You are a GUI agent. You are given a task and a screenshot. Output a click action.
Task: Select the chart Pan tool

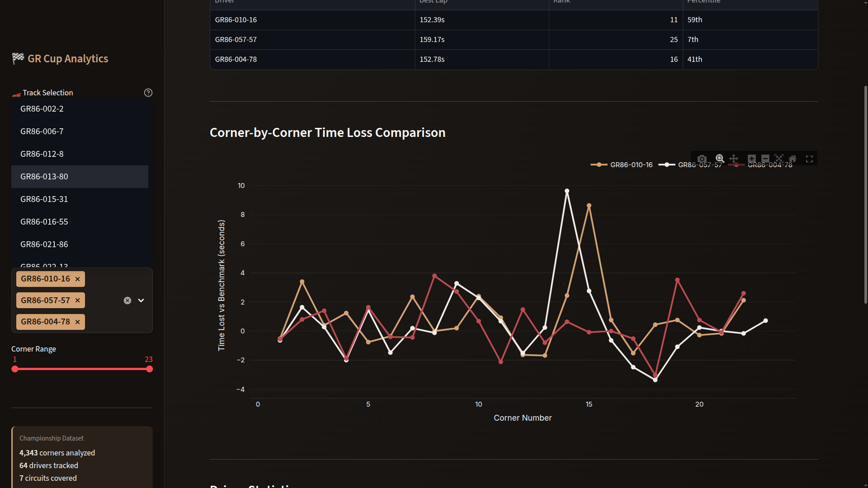[x=734, y=159]
